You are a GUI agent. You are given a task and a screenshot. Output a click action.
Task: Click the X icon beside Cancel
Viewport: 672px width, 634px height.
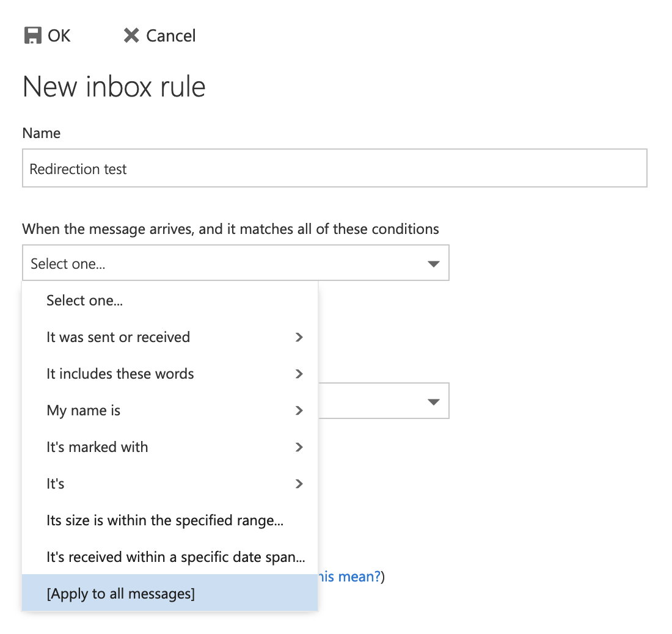[131, 35]
